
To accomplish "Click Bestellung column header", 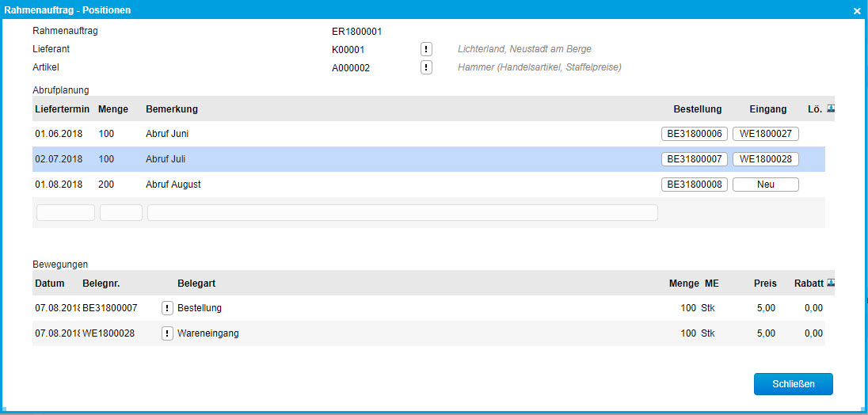I will click(698, 109).
